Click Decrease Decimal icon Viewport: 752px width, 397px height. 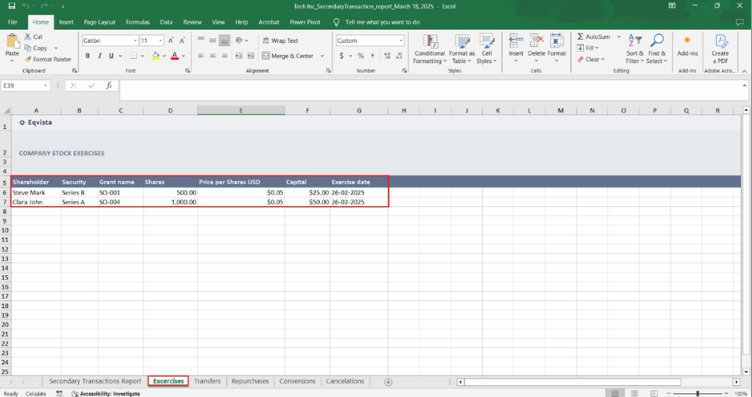399,56
